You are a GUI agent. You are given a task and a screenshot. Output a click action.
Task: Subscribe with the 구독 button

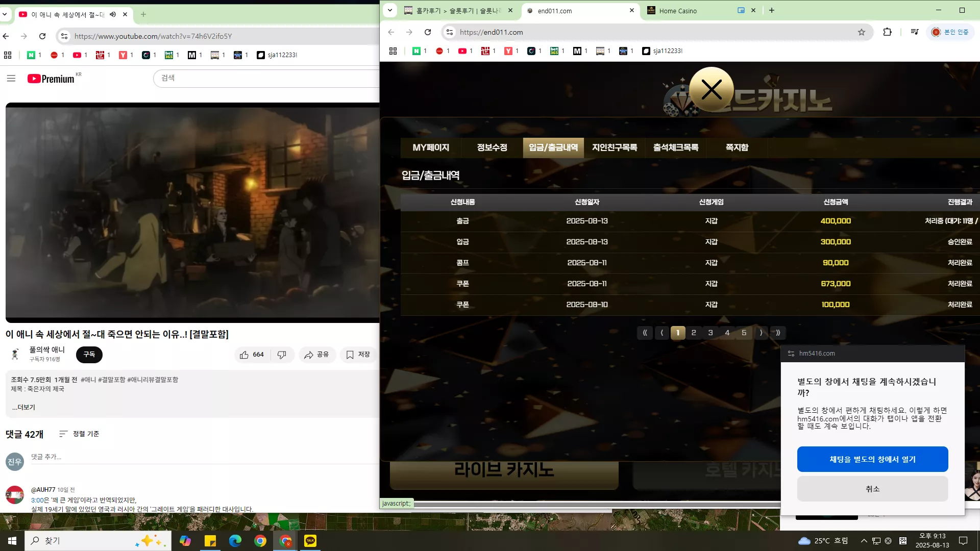click(x=89, y=355)
